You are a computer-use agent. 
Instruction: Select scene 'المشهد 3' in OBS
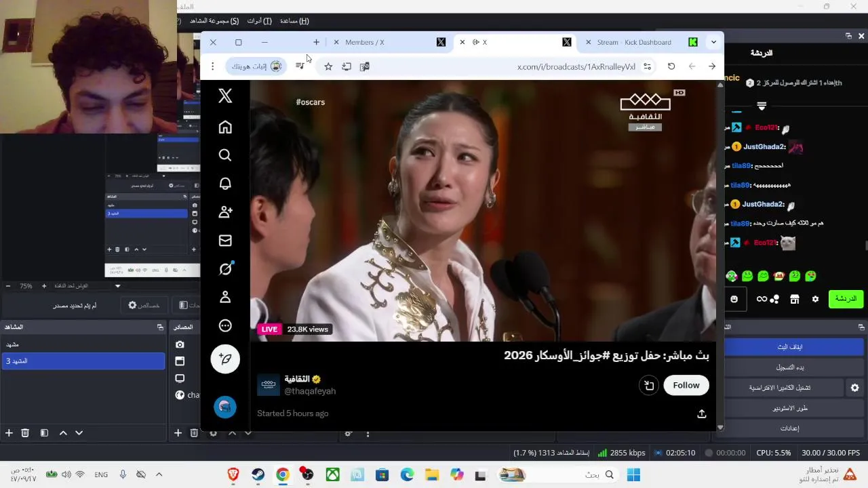83,361
